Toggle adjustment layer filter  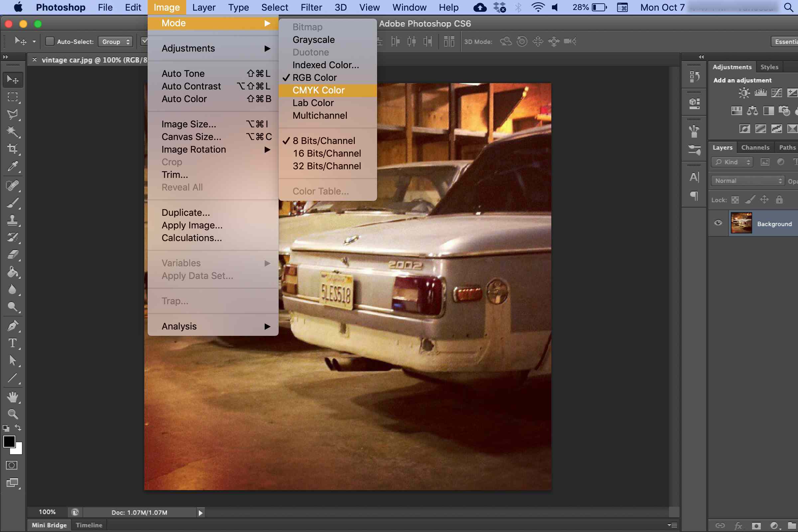(780, 162)
